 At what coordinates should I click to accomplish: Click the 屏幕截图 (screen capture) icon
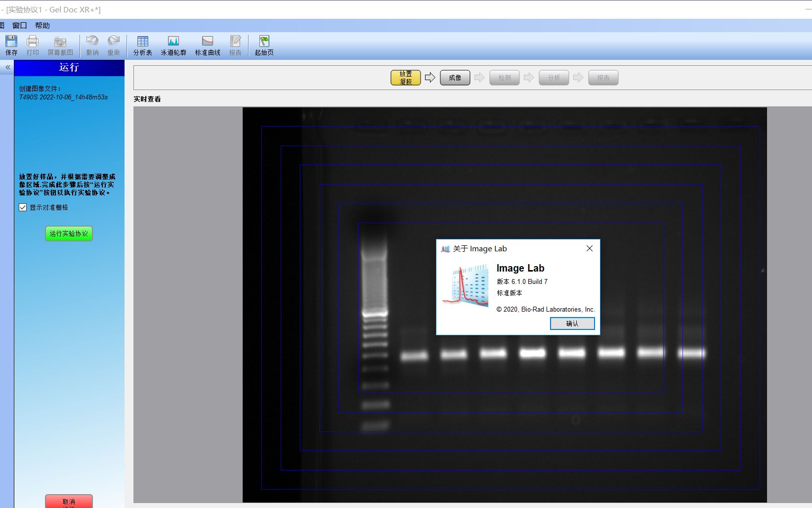[60, 46]
